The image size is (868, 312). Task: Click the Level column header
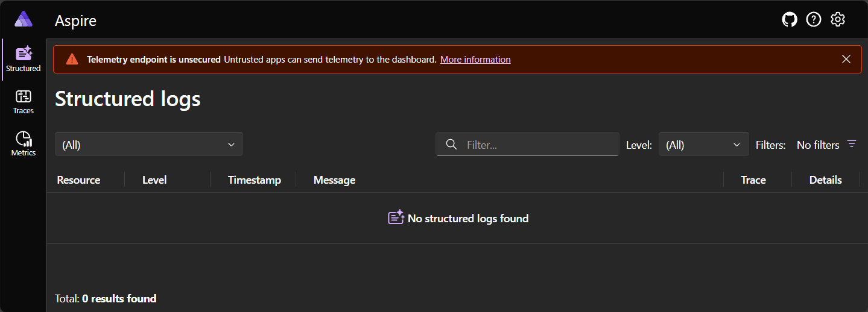click(154, 180)
